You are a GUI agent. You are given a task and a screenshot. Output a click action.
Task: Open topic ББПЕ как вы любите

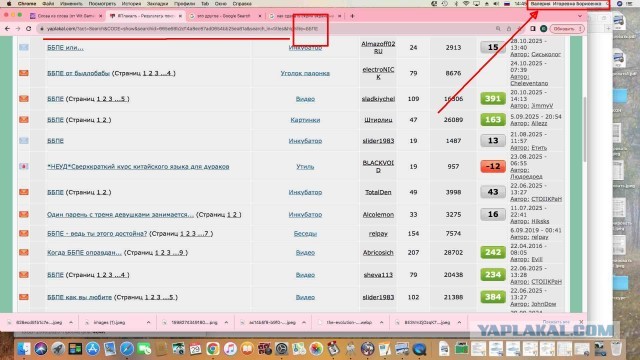(x=79, y=297)
